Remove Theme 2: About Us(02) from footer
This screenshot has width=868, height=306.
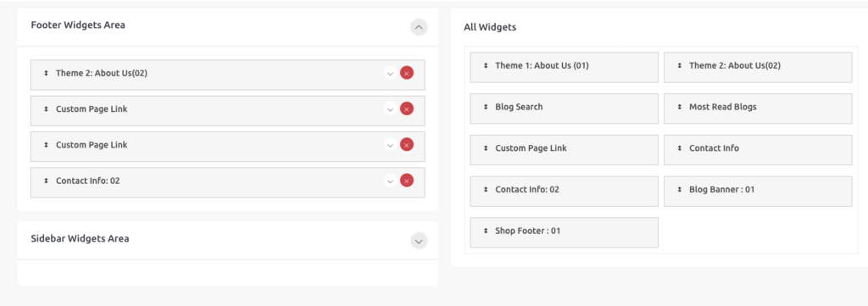[x=406, y=73]
